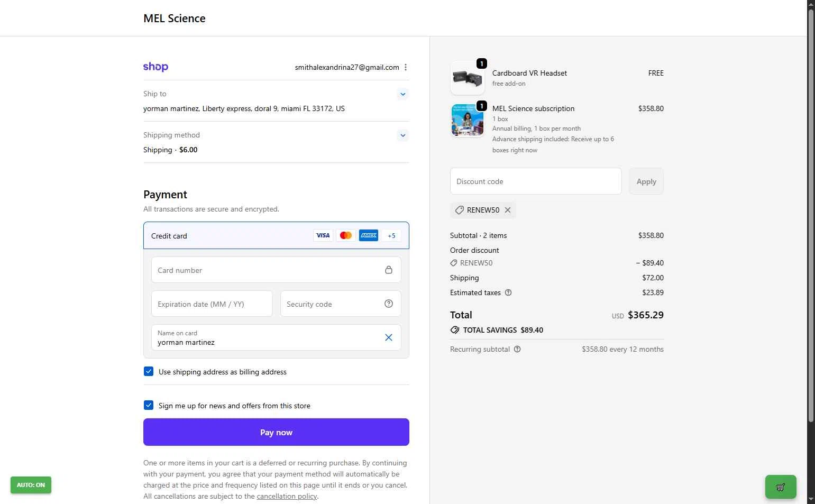The height and width of the screenshot is (504, 815).
Task: Open the green shopping cart widget
Action: 781,487
